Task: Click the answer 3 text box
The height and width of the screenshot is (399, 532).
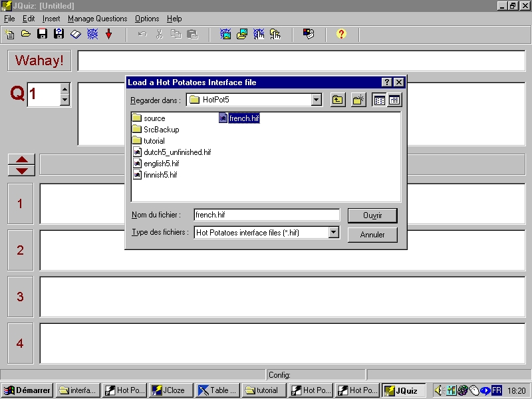Action: click(282, 297)
